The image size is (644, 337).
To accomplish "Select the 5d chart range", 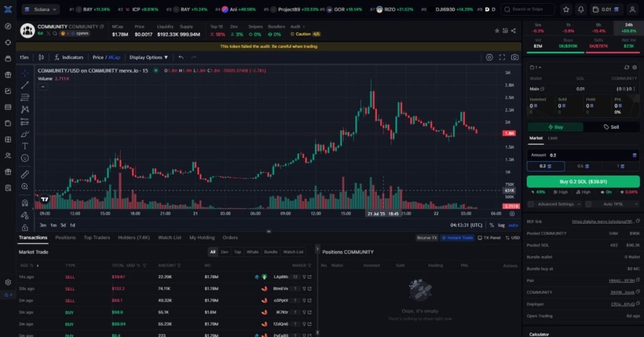I will tap(63, 225).
